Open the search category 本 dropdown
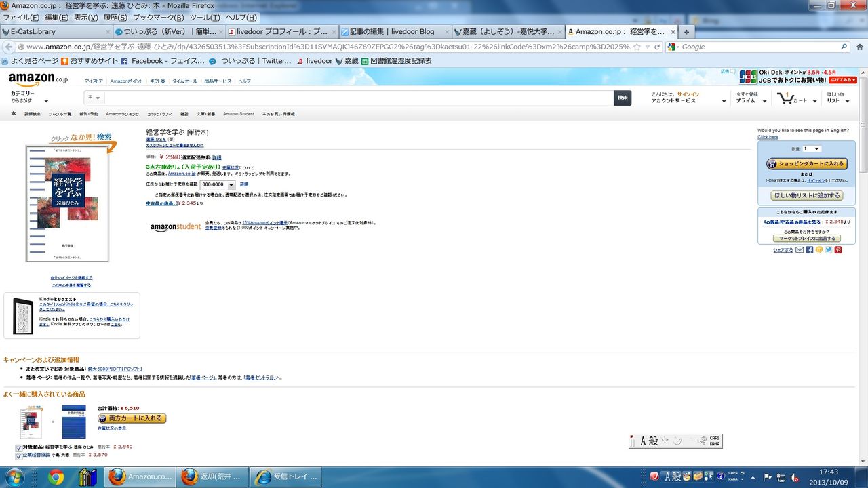 [94, 98]
